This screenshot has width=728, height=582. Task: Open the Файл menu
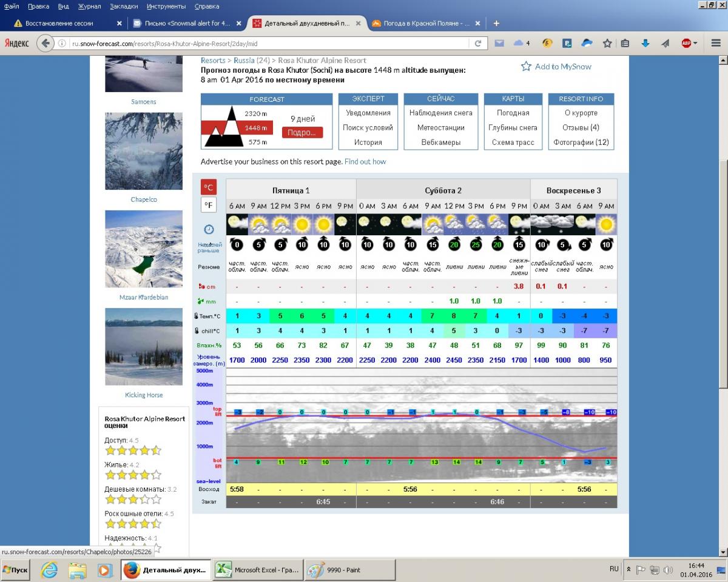pyautogui.click(x=12, y=6)
